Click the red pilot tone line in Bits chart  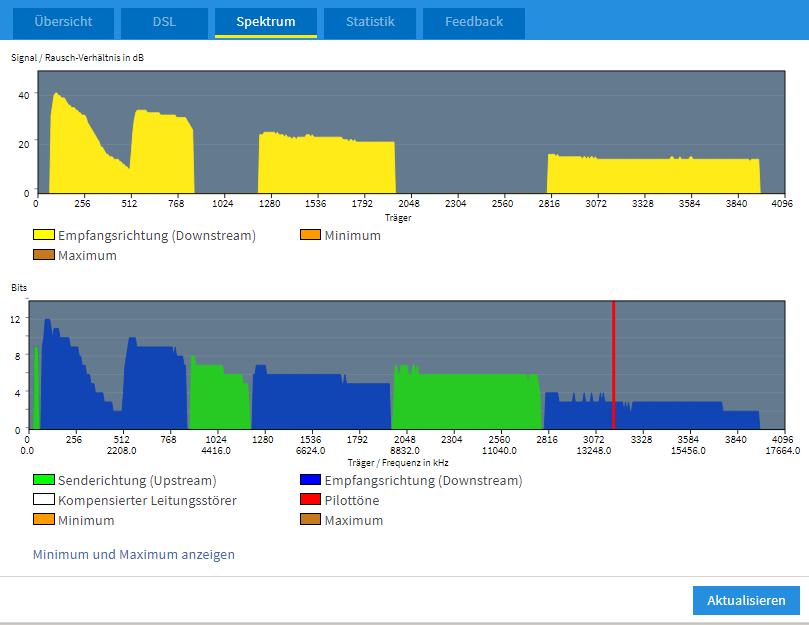[x=613, y=360]
